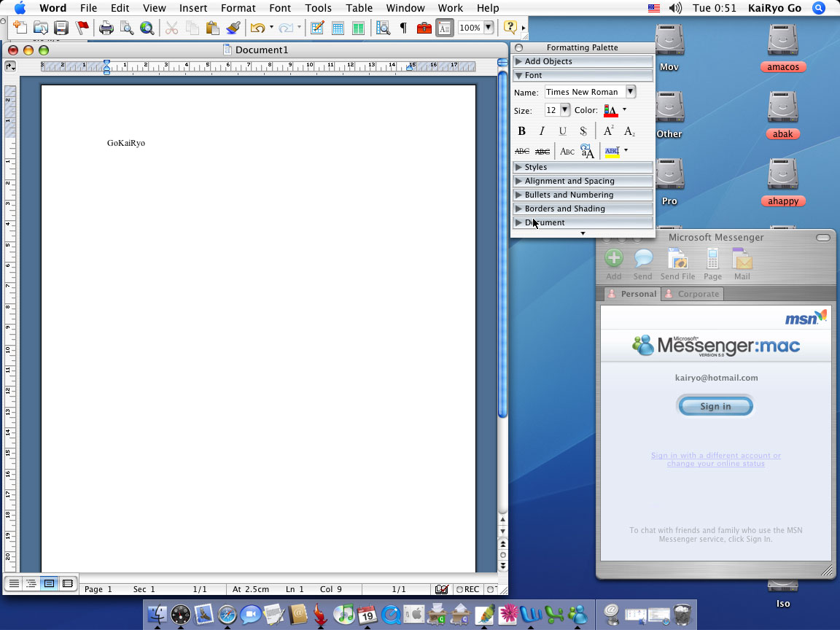Open the Navigation Pane toolbar icon
Image resolution: width=840 pixels, height=630 pixels.
383,27
